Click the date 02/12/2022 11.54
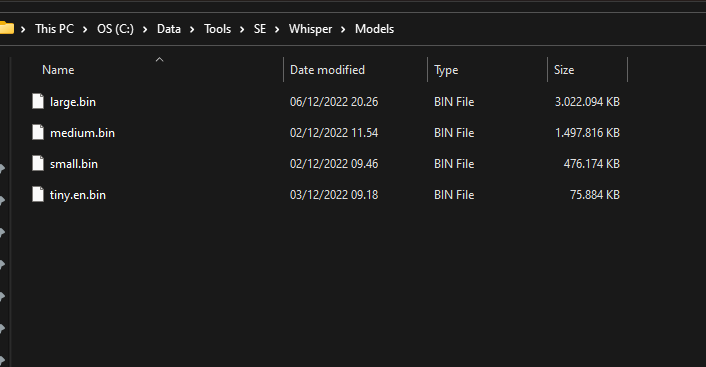This screenshot has width=706, height=367. pyautogui.click(x=334, y=133)
